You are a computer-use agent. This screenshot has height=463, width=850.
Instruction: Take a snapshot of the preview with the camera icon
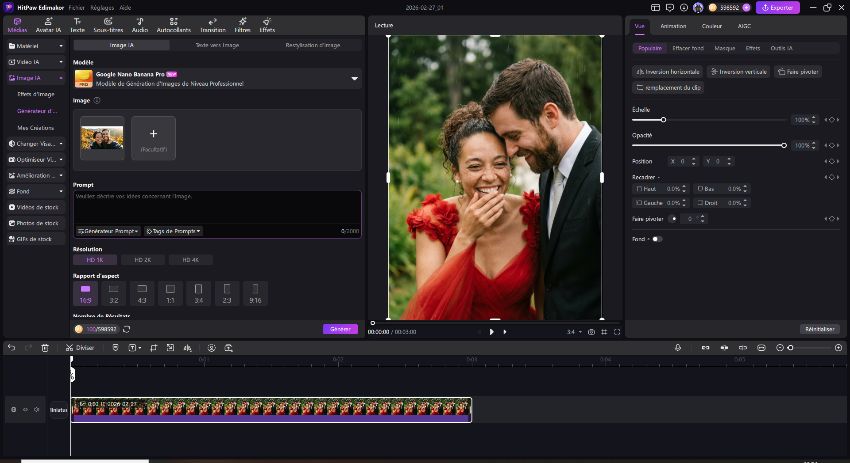592,331
